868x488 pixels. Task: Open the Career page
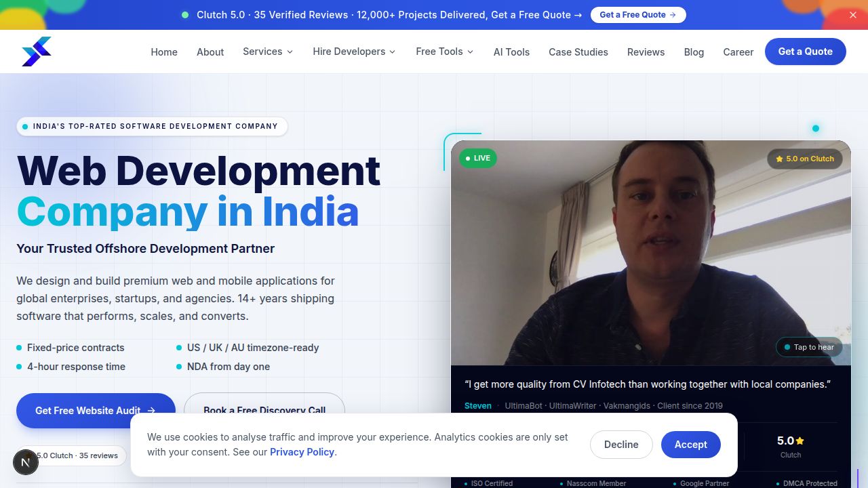point(738,52)
